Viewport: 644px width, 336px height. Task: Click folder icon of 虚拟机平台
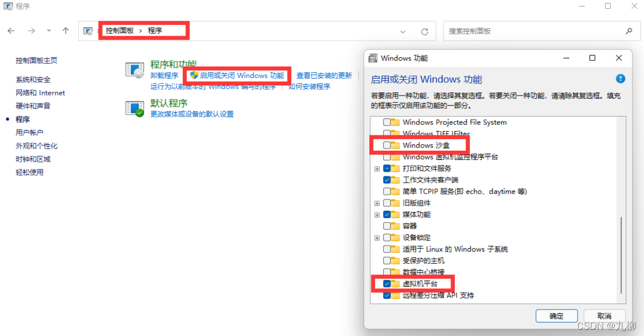pyautogui.click(x=395, y=284)
